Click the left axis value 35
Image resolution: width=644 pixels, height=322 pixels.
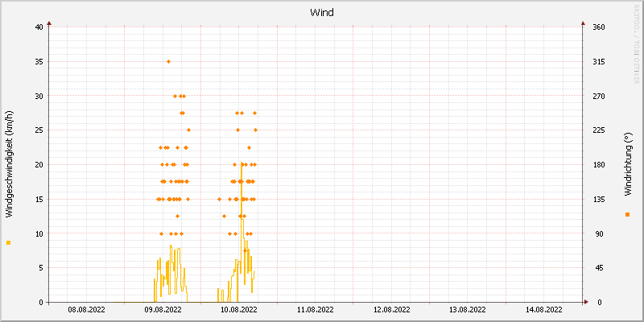click(39, 62)
